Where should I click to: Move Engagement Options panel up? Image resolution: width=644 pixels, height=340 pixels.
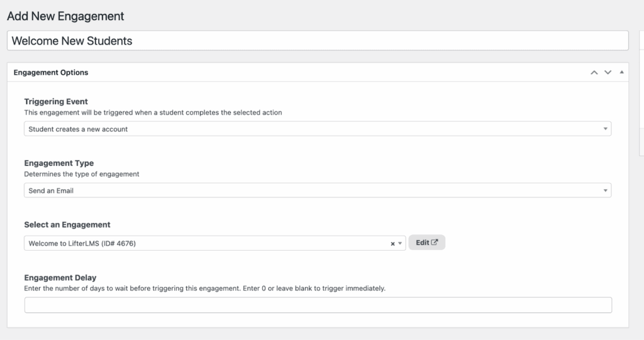tap(594, 72)
